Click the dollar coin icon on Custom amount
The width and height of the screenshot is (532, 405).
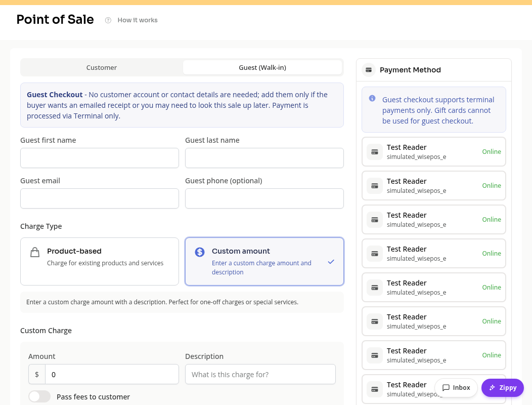199,252
